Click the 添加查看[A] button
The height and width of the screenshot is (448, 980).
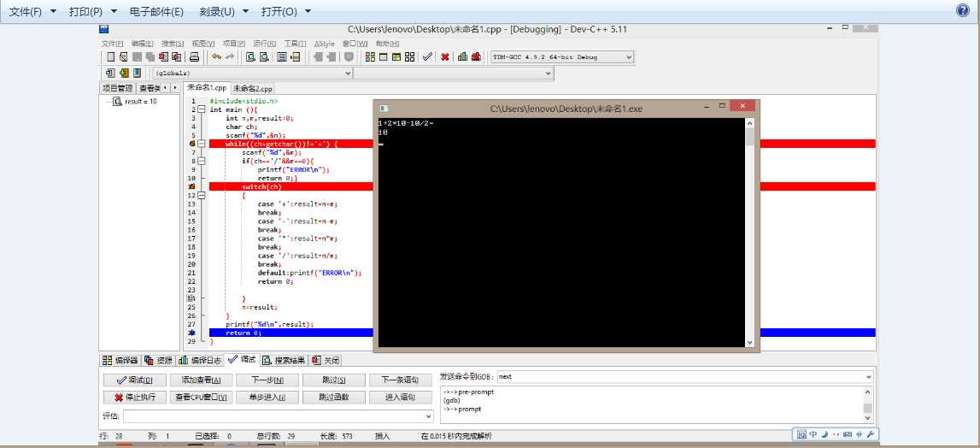[202, 380]
